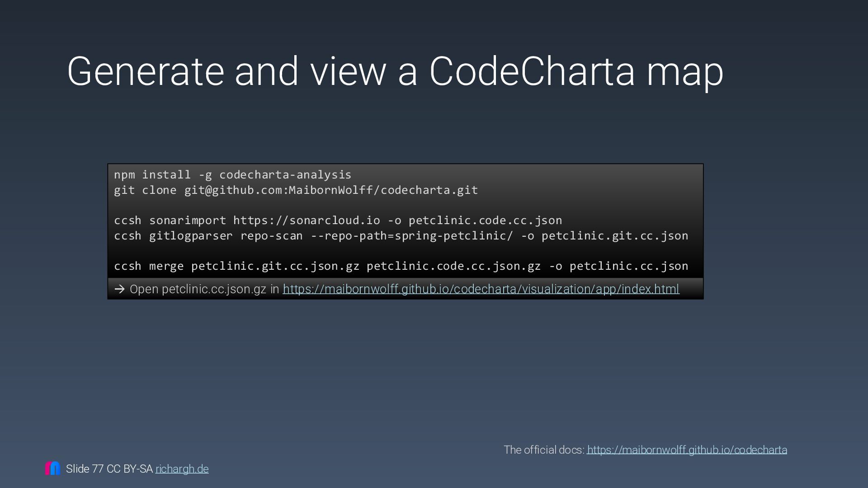
Task: Click 'petclinic.git.cc.json' output in gitlogparser line
Action: [x=614, y=236]
